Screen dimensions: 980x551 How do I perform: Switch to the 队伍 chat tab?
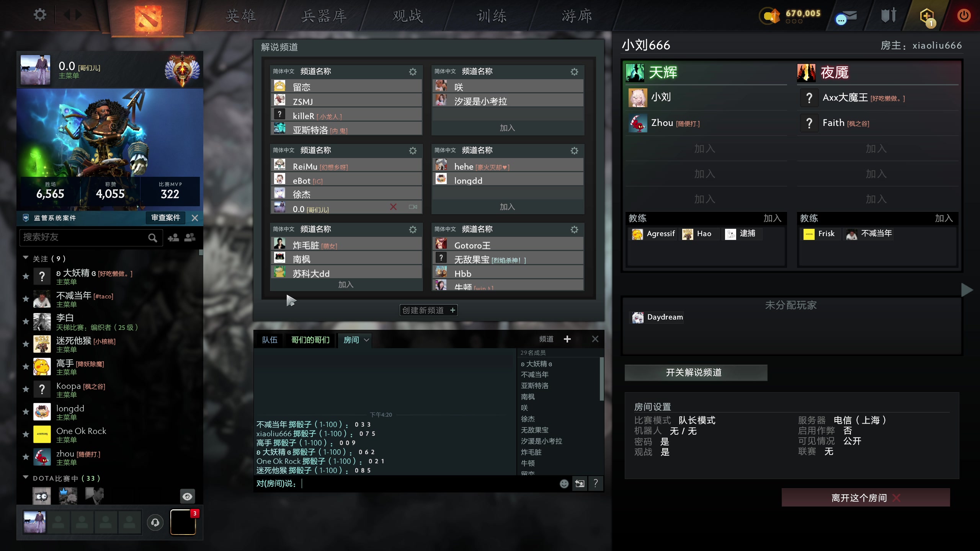pos(269,340)
